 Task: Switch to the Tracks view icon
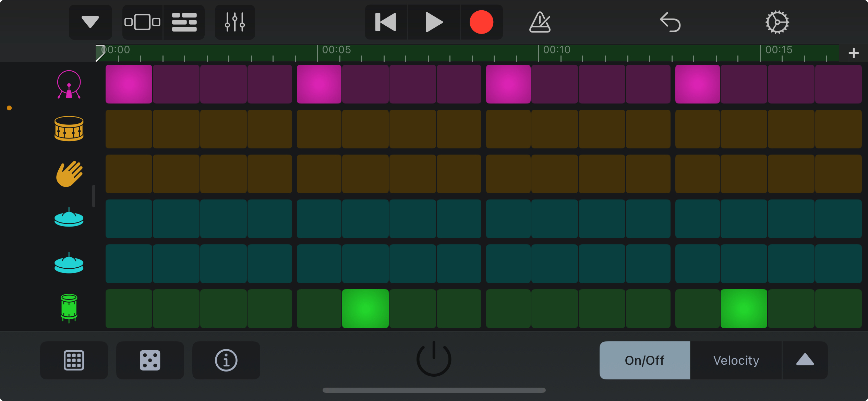[x=184, y=22]
